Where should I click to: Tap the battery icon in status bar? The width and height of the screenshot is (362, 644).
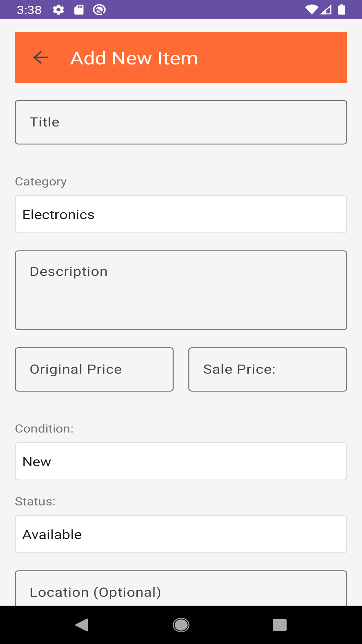342,10
